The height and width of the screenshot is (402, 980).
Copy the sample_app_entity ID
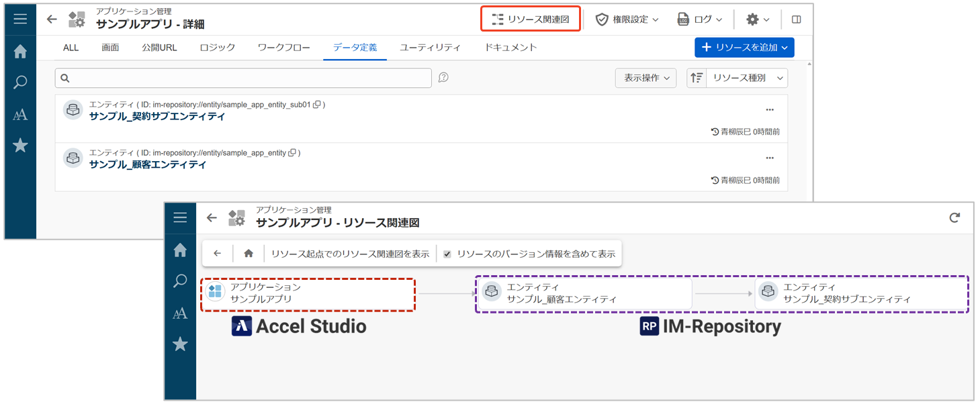[x=292, y=153]
